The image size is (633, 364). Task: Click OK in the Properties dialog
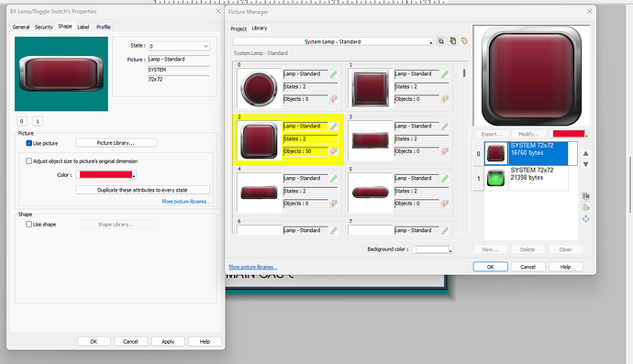click(x=94, y=341)
